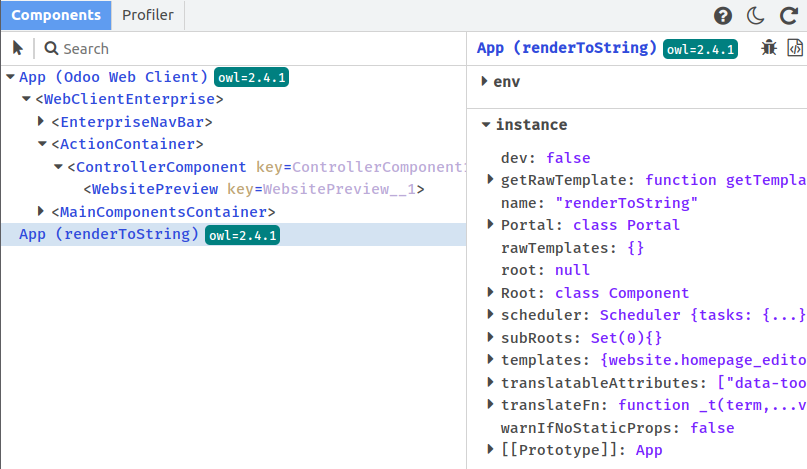Viewport: 807px width, 469px height.
Task: Select the WebsitePreview component
Action: 154,189
